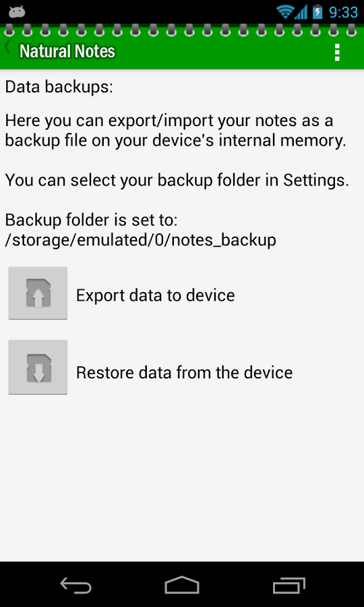Screen dimensions: 364x607
Task: Tap the Android Back navigation button
Action: pyautogui.click(x=75, y=585)
